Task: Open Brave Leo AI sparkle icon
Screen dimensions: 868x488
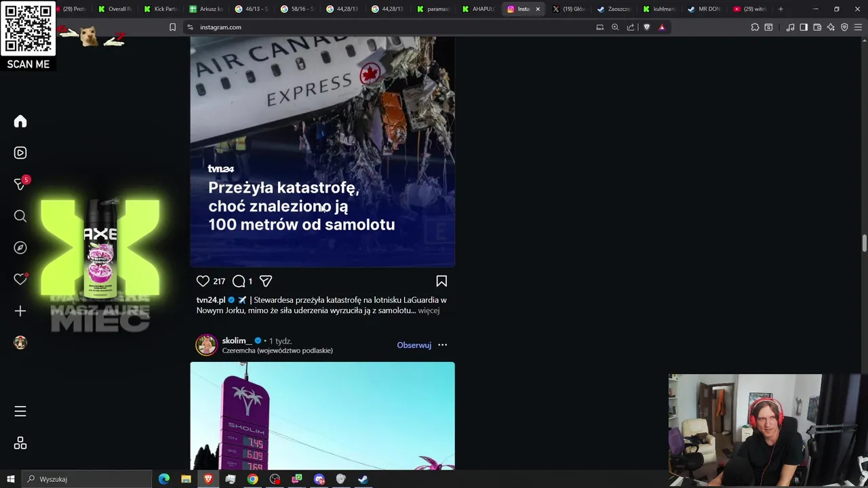Action: (x=831, y=27)
